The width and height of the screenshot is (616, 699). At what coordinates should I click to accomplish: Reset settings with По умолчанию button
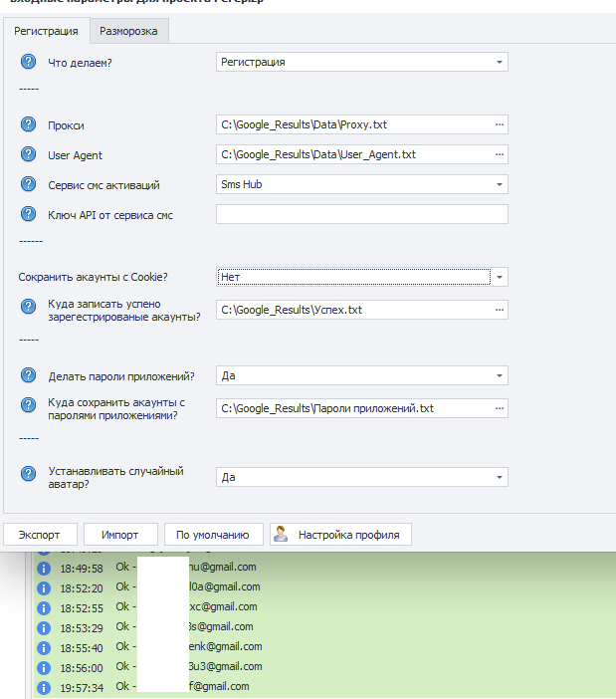(214, 534)
